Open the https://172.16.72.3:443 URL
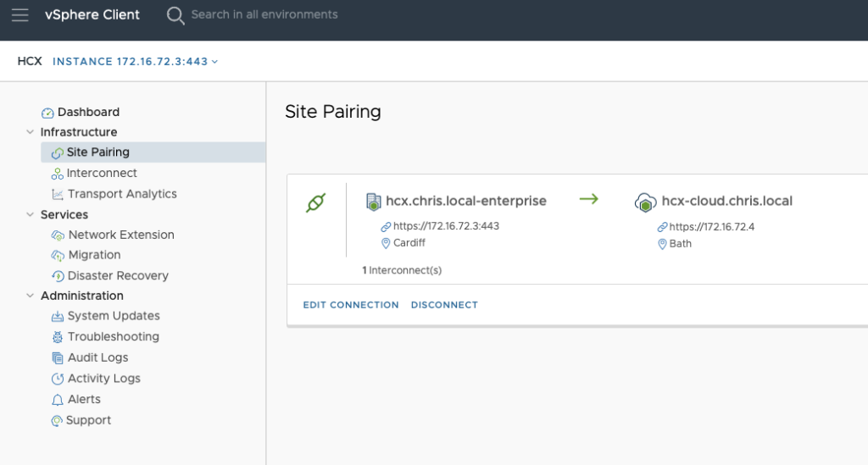The width and height of the screenshot is (868, 465). (446, 226)
